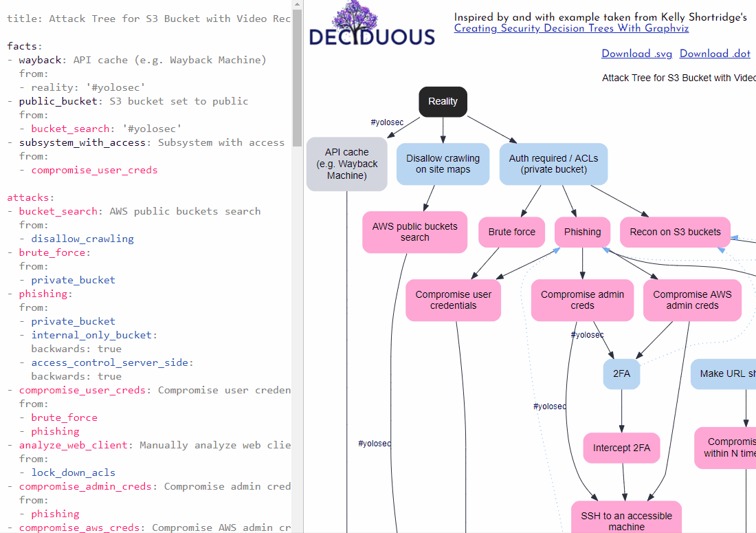Click the AWS public buckets search node

(x=414, y=232)
